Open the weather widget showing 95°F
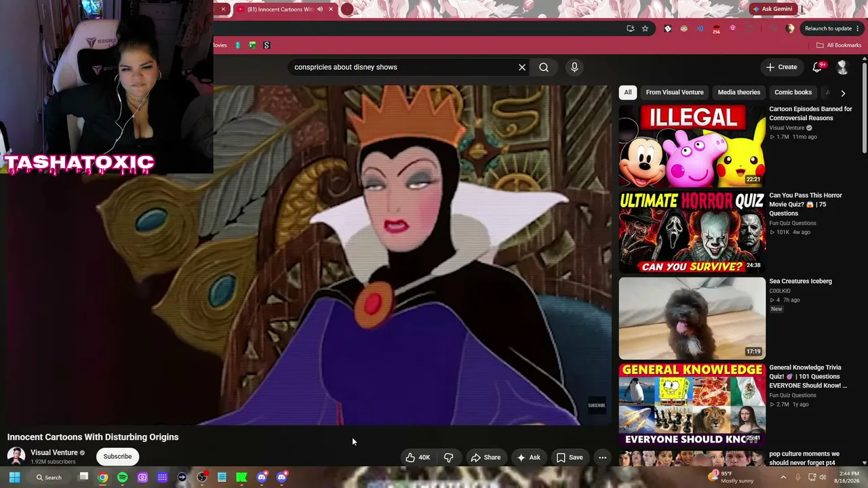 point(731,477)
